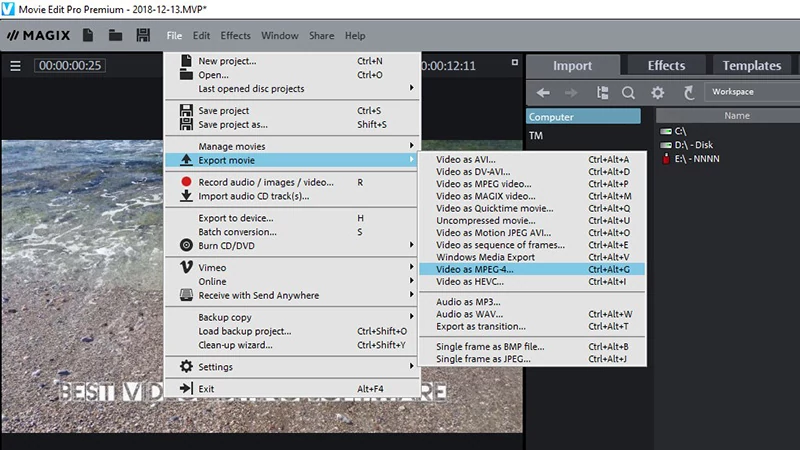The image size is (800, 450).
Task: Export Video as sequence of frames...
Action: (532, 245)
